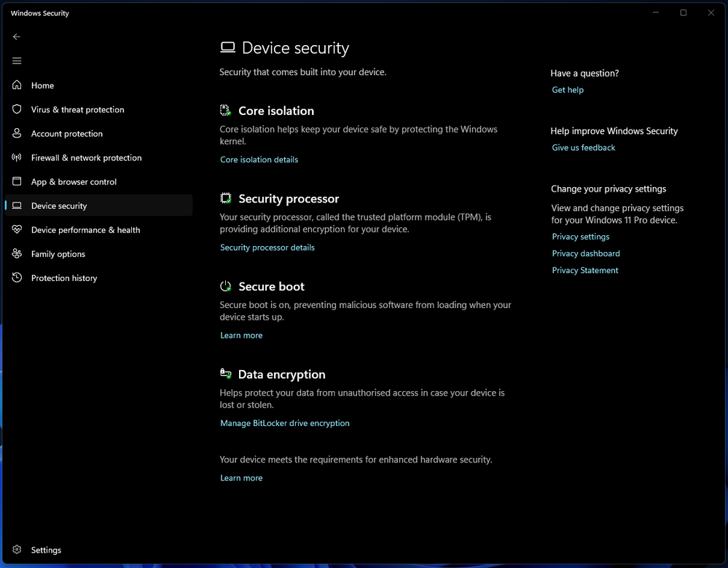The height and width of the screenshot is (568, 728).
Task: Click the Account protection person icon
Action: tap(17, 133)
